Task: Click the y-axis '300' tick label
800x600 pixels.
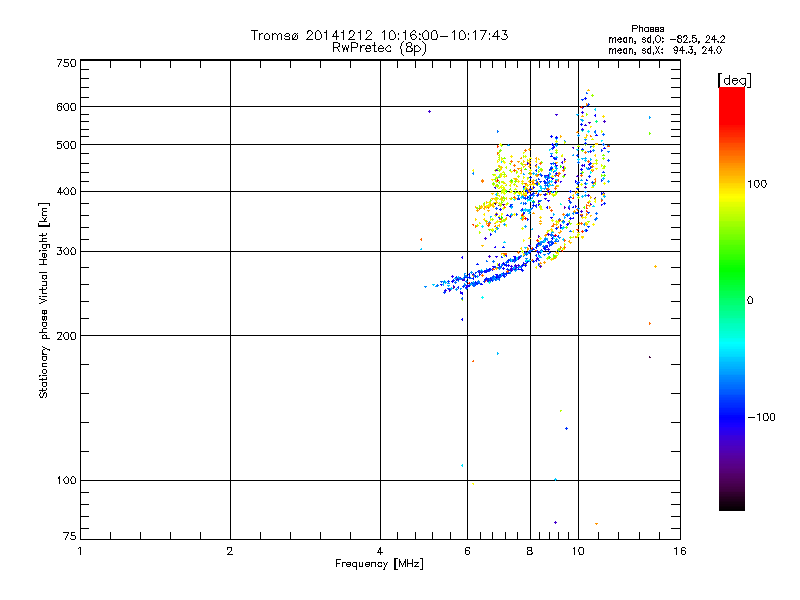Action: (x=67, y=252)
